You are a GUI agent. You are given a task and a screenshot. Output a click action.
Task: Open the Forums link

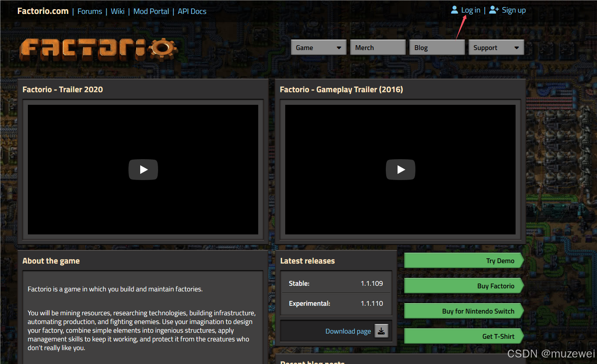(90, 11)
